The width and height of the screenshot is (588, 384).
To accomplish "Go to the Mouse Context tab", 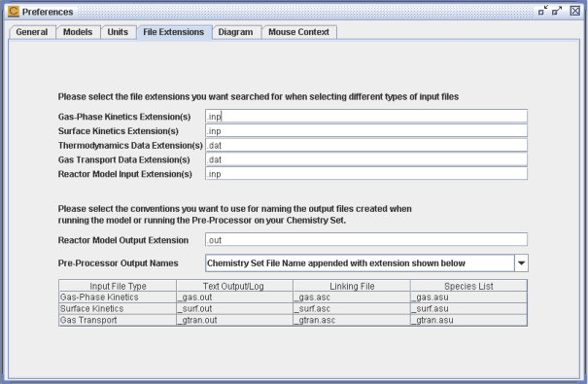I will [299, 32].
